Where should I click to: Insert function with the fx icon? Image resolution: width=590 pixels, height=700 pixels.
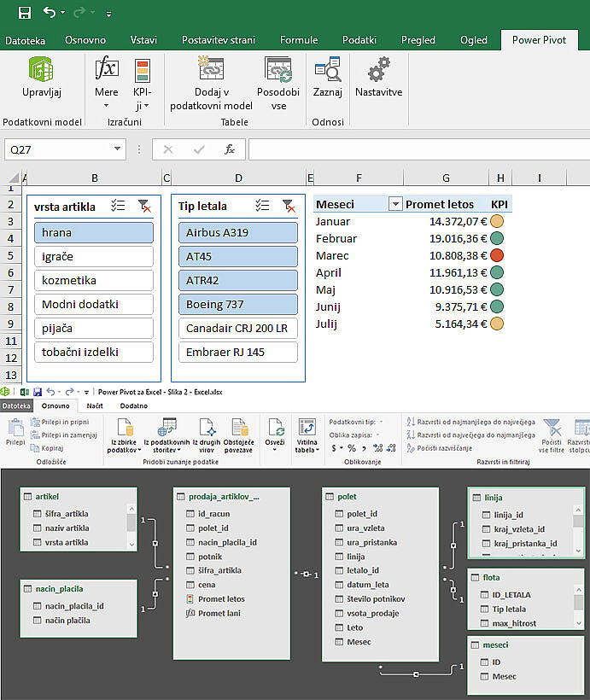coord(229,149)
